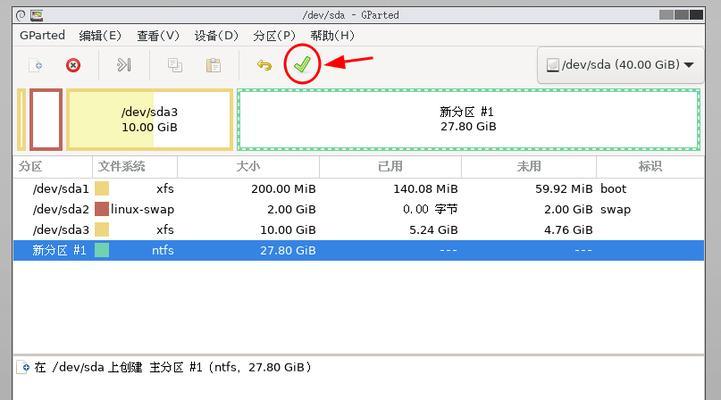Open the /dev/sda (40.00 GiB) device dropdown

620,65
